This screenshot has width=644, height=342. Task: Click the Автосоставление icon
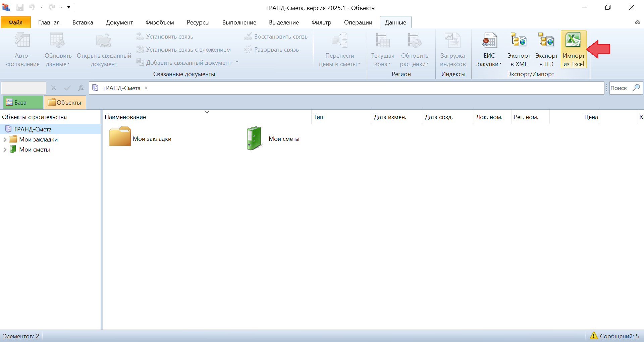click(x=22, y=41)
